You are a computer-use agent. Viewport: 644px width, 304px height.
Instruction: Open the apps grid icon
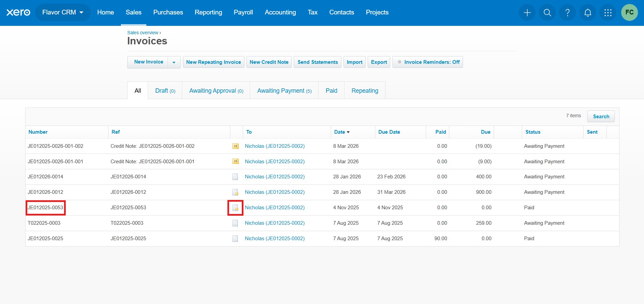[x=607, y=12]
